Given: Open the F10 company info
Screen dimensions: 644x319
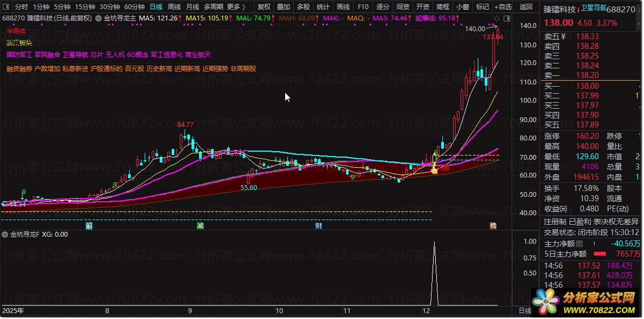Looking at the screenshot, I should click(363, 6).
